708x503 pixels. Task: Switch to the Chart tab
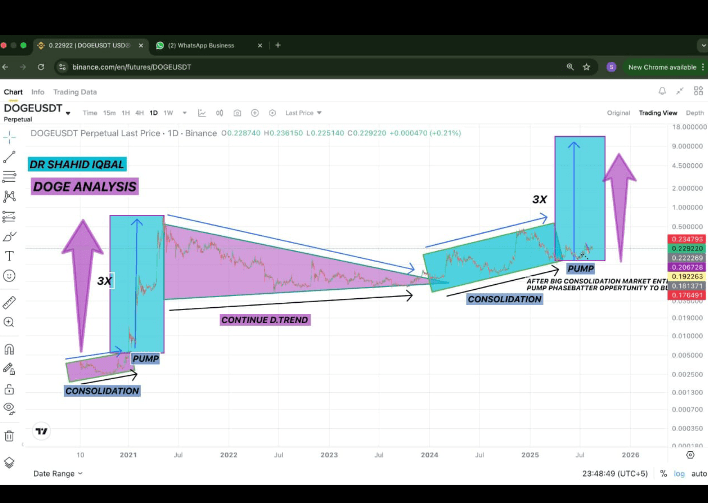tap(13, 92)
